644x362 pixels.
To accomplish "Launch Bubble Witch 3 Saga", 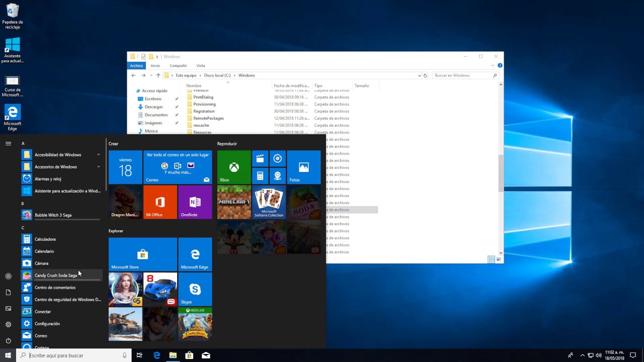I will pos(61,215).
